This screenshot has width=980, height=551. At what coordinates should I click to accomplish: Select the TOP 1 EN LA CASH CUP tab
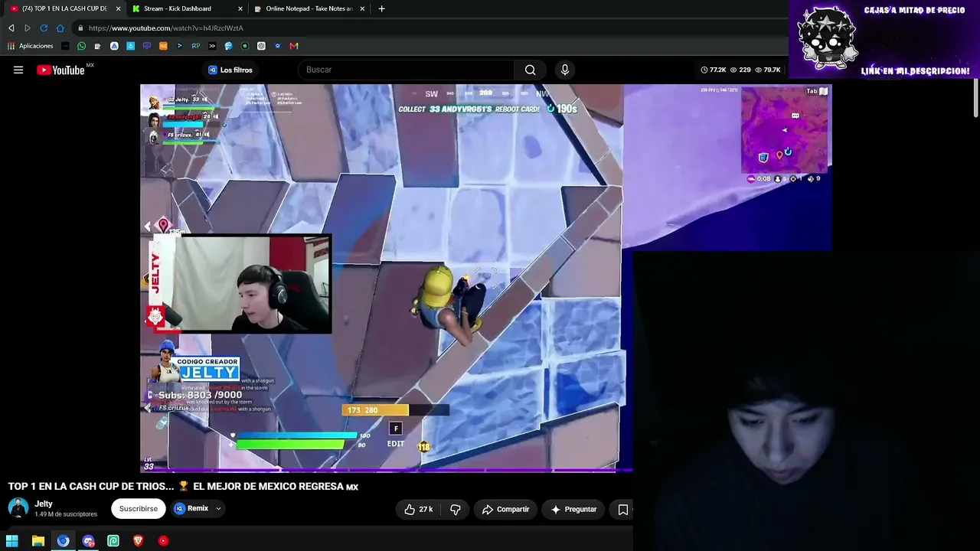64,8
